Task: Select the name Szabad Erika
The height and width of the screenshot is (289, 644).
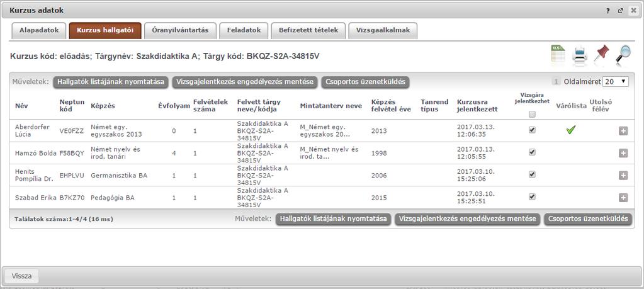Action: (35, 198)
